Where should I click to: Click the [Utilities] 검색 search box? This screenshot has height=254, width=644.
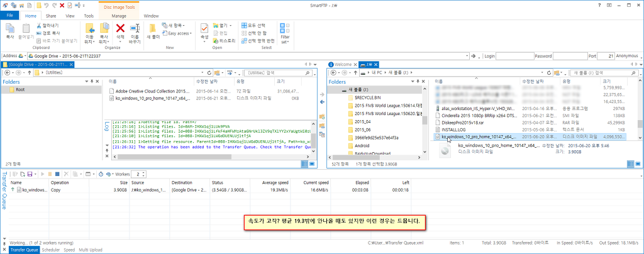277,73
